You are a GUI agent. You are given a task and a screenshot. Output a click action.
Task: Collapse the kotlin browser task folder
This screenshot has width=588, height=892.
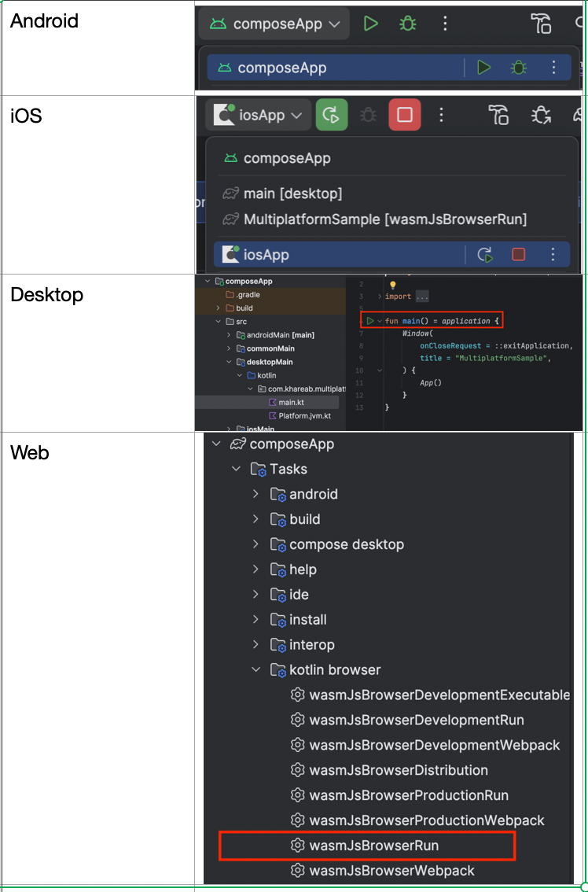tap(256, 670)
